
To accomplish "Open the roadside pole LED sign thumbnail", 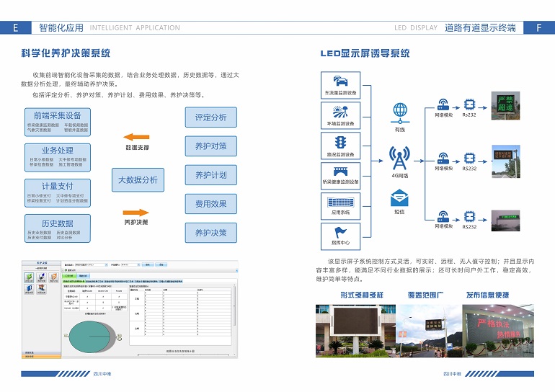I will coord(505,161).
